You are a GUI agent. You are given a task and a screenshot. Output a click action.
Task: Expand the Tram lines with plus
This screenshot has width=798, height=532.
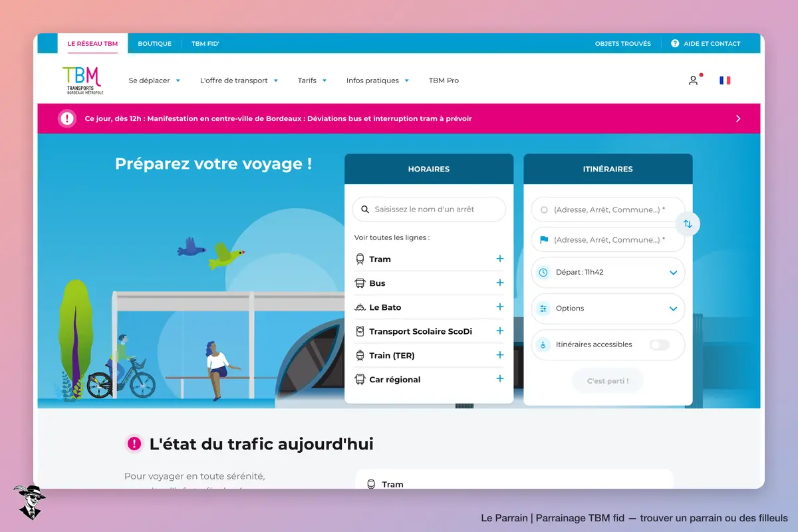coord(500,259)
